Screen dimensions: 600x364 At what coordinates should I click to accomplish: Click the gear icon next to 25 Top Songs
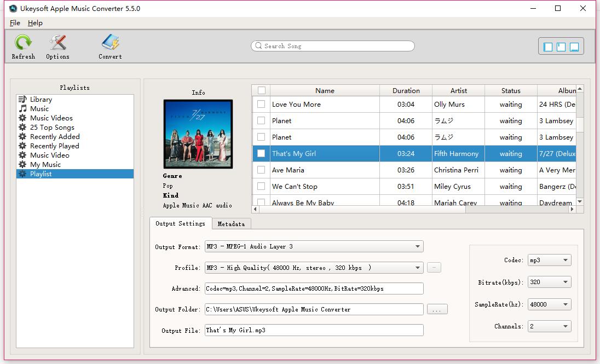22,127
